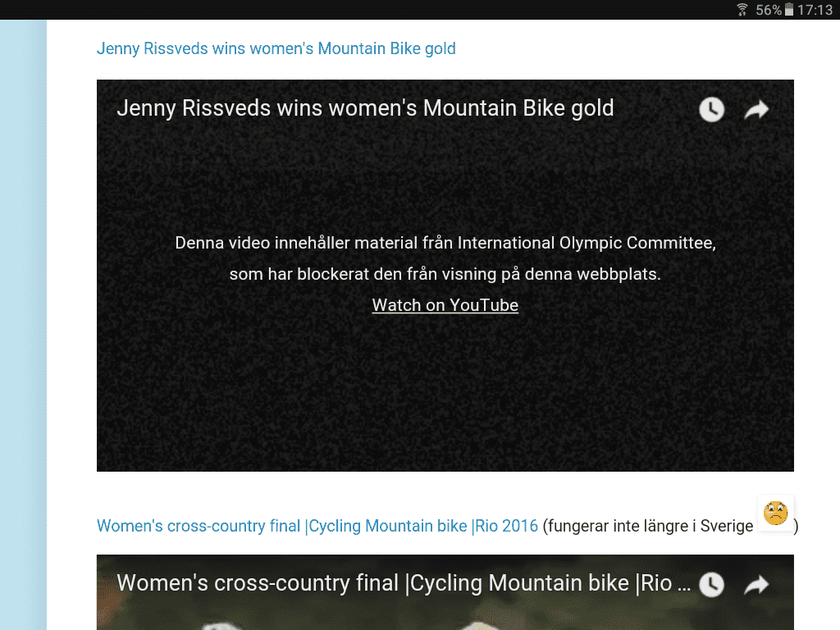The image size is (840, 630).
Task: Click the white Jenny Rissveds title inside video
Action: [x=365, y=108]
